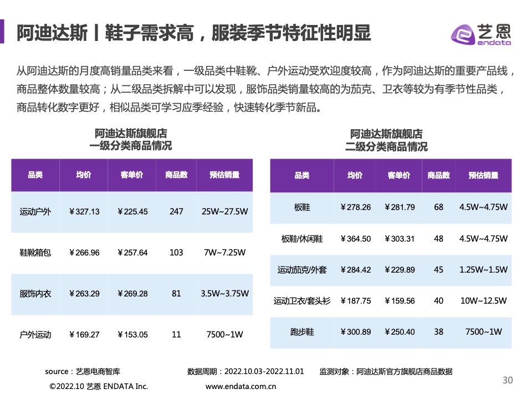The height and width of the screenshot is (399, 532).
Task: Click the 1.25W~1.5W sales estimate
Action: coord(483,270)
